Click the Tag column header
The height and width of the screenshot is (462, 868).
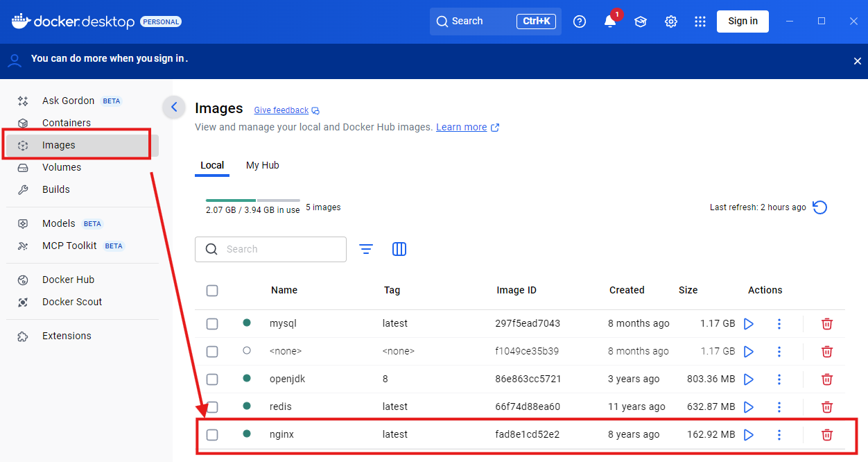pyautogui.click(x=392, y=291)
